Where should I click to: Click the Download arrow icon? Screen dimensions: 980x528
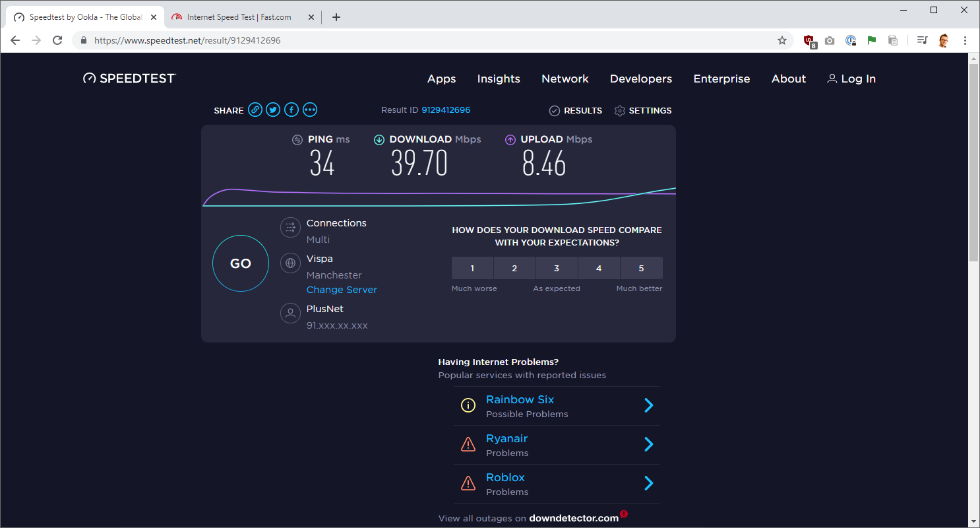click(379, 139)
